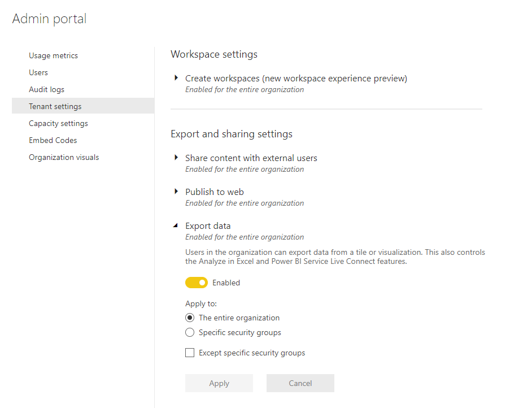Click the Export data description paragraph
Image resolution: width=532 pixels, height=408 pixels.
tap(335, 257)
